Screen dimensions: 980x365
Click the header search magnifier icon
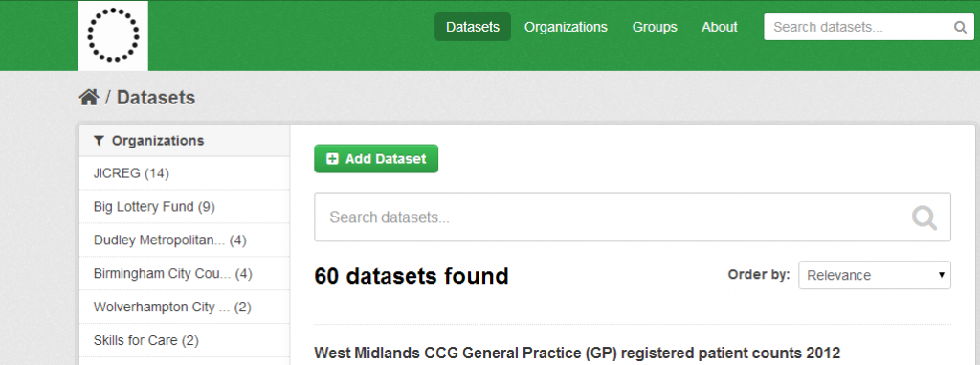960,28
